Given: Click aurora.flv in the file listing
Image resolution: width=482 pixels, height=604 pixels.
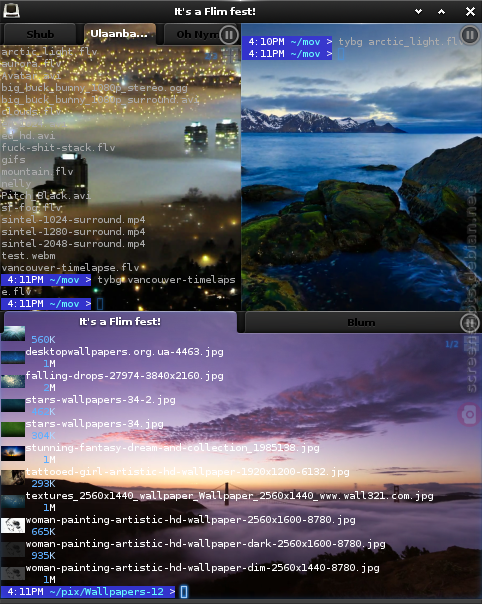Looking at the screenshot, I should coord(31,64).
